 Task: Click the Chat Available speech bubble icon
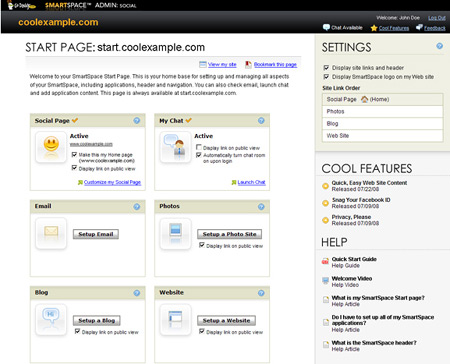[x=326, y=27]
